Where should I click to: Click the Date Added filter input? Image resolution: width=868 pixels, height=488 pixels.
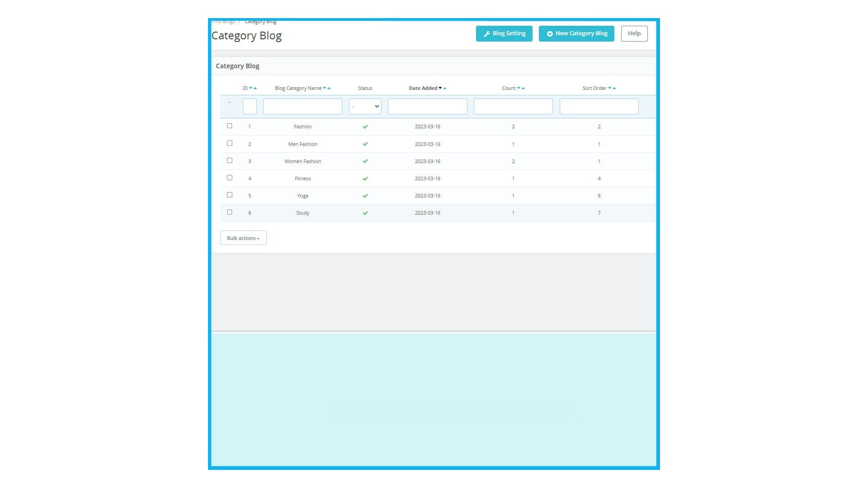point(427,107)
